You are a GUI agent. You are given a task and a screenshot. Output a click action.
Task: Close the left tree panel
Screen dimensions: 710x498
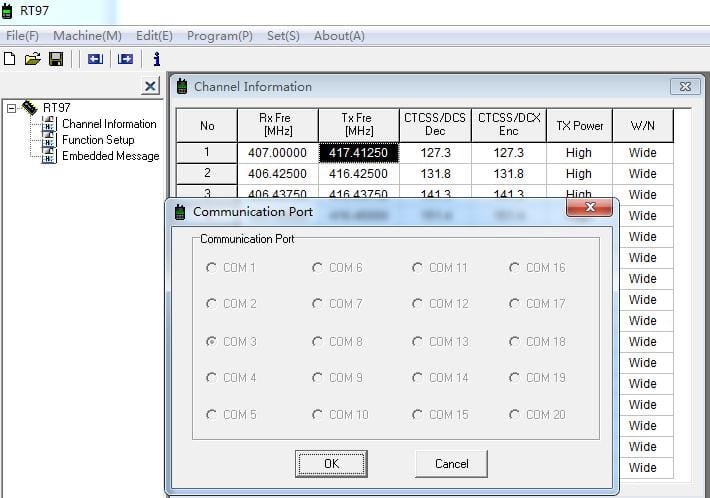(150, 87)
